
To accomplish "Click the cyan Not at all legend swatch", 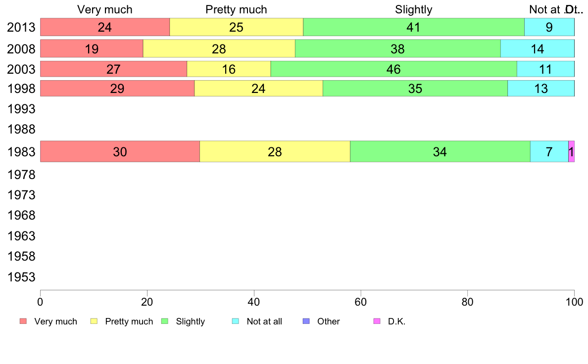I will 235,321.
